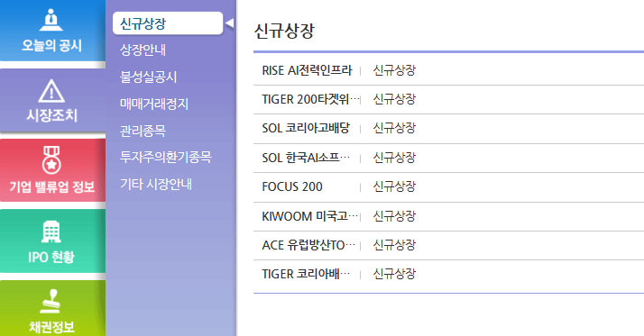Open the 채권정보 label
Screen dimensions: 644x336
pyautogui.click(x=51, y=327)
